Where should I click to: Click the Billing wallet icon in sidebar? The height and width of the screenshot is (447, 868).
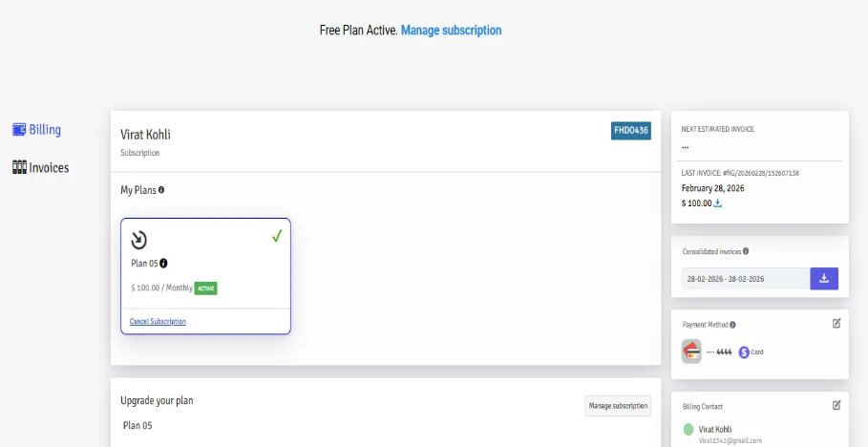pyautogui.click(x=19, y=130)
